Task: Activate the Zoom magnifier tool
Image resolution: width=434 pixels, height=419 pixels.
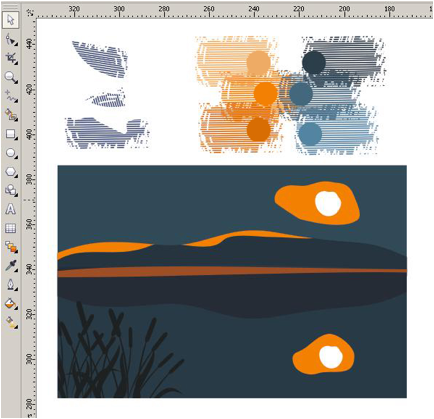Action: [x=11, y=77]
